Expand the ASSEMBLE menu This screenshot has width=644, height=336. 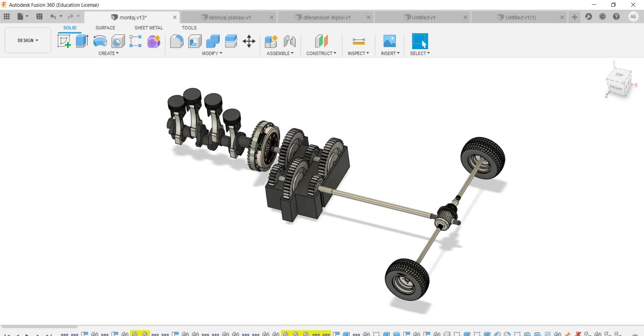(280, 53)
